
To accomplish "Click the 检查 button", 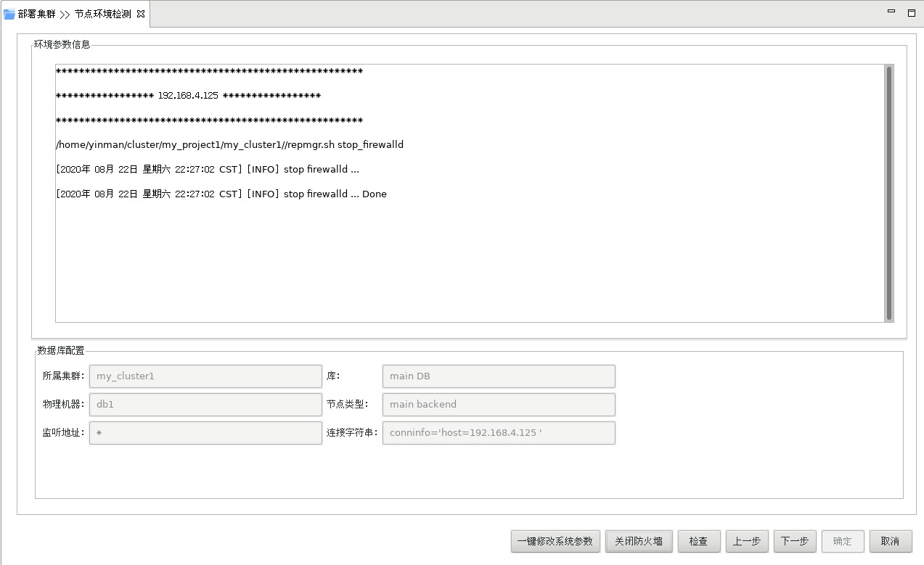I will 698,541.
